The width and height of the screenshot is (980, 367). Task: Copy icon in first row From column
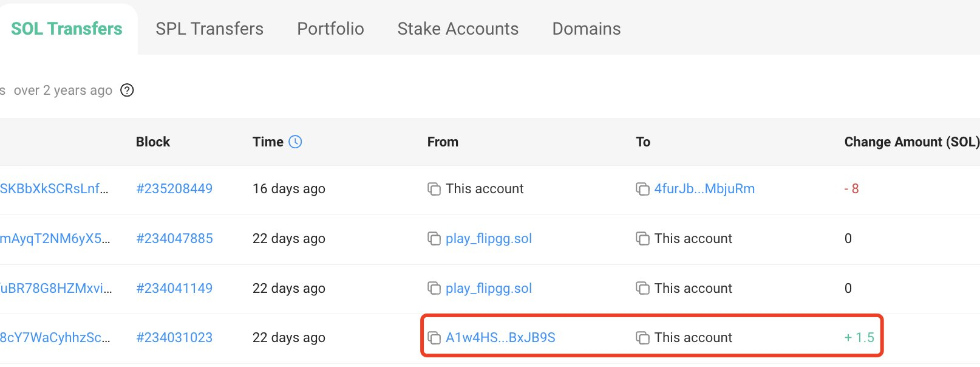(434, 189)
